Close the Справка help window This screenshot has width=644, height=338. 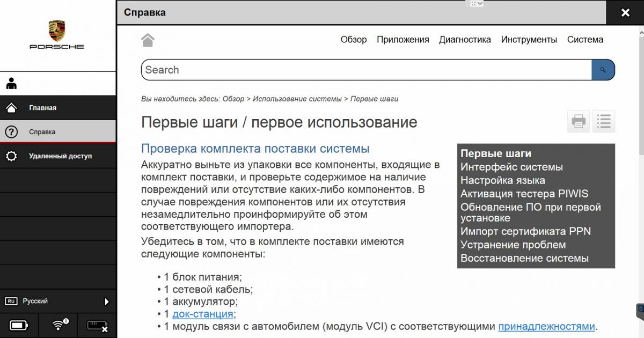pyautogui.click(x=625, y=13)
